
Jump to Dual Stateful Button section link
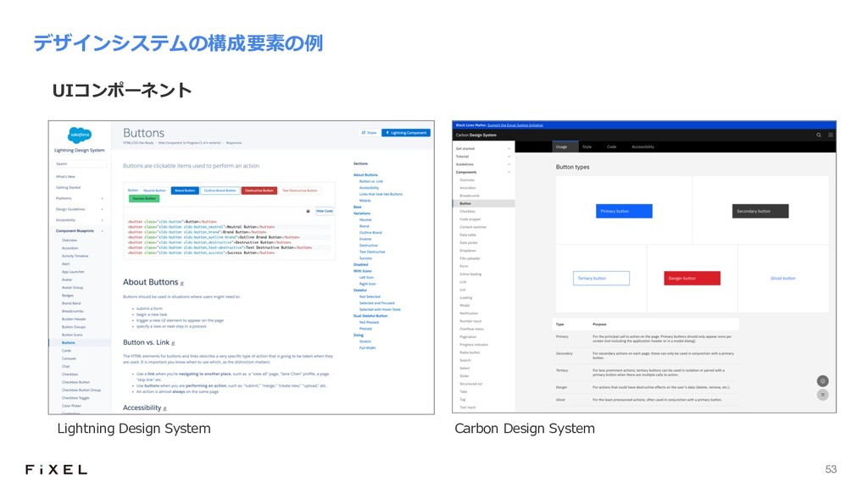pos(370,316)
